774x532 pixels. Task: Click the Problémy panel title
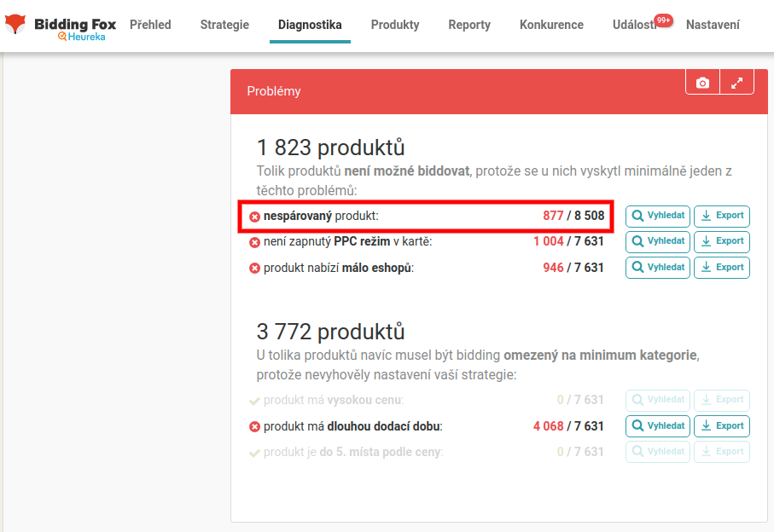coord(274,91)
